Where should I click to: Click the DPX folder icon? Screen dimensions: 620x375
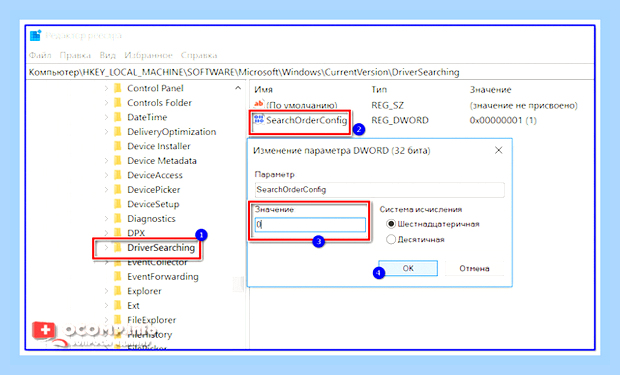pos(117,233)
